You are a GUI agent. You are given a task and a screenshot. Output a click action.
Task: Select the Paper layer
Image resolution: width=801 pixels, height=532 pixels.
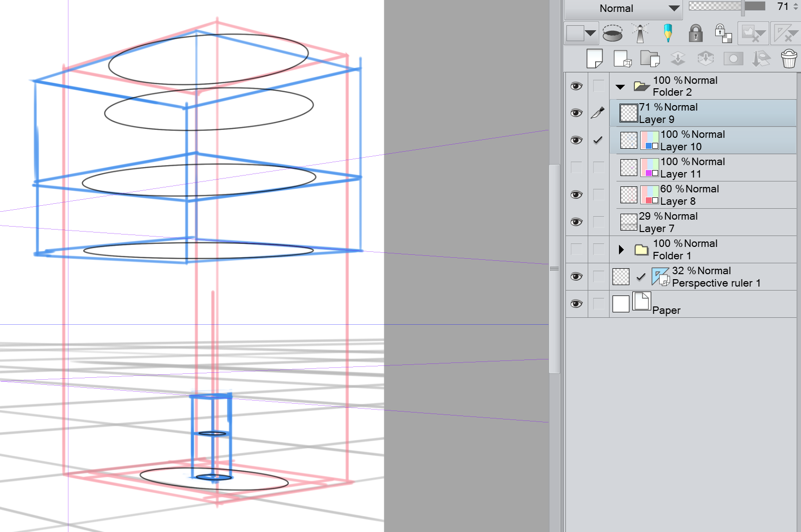(x=704, y=304)
